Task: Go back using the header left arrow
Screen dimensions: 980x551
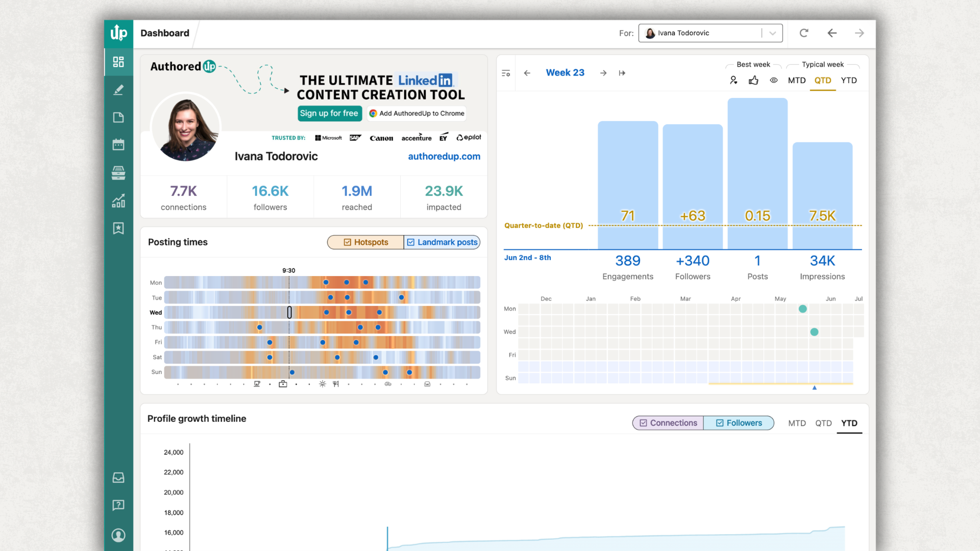Action: coord(832,33)
